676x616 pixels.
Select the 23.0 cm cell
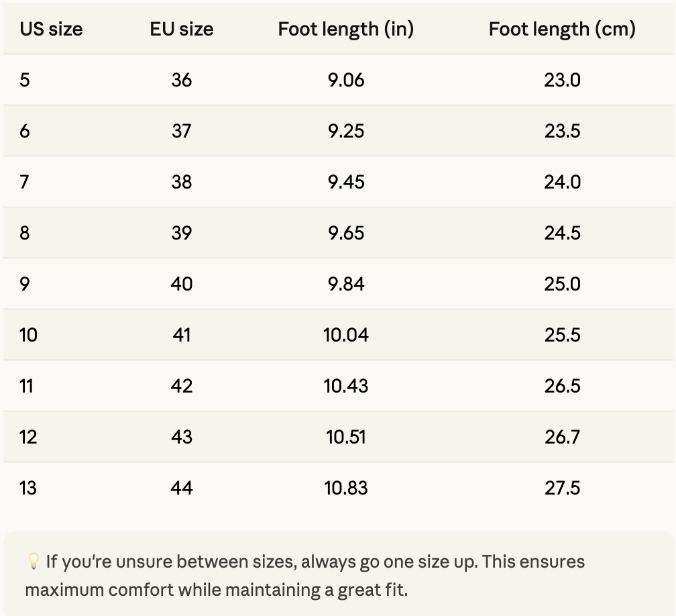(562, 80)
